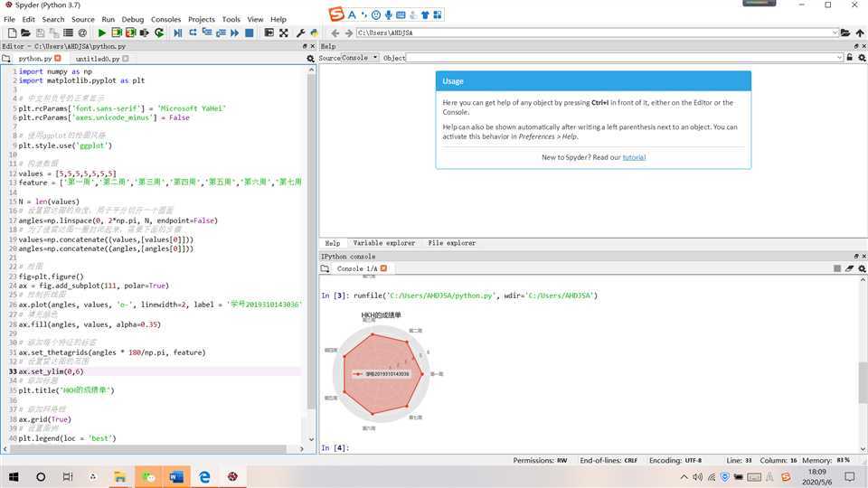The image size is (868, 488).
Task: Open IPython console options gear
Action: (862, 268)
